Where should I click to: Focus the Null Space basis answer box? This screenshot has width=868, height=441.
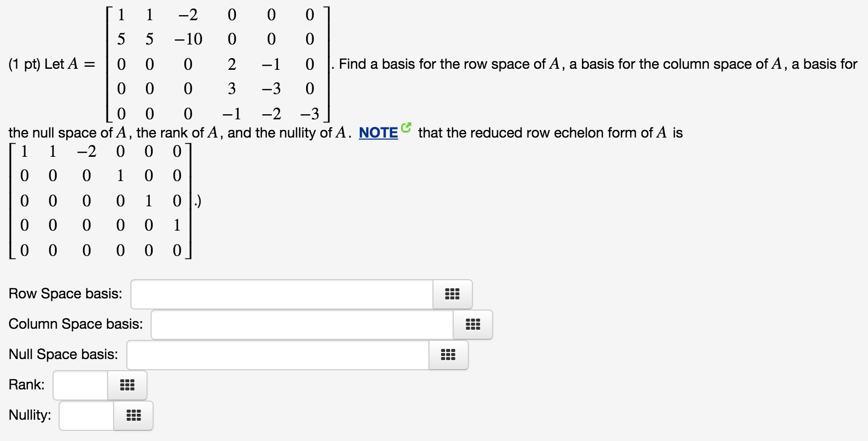[278, 355]
